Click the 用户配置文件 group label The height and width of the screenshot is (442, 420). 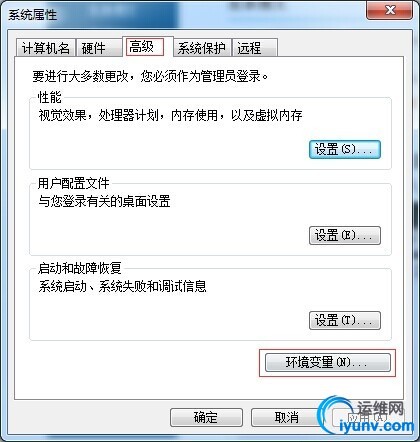click(73, 183)
